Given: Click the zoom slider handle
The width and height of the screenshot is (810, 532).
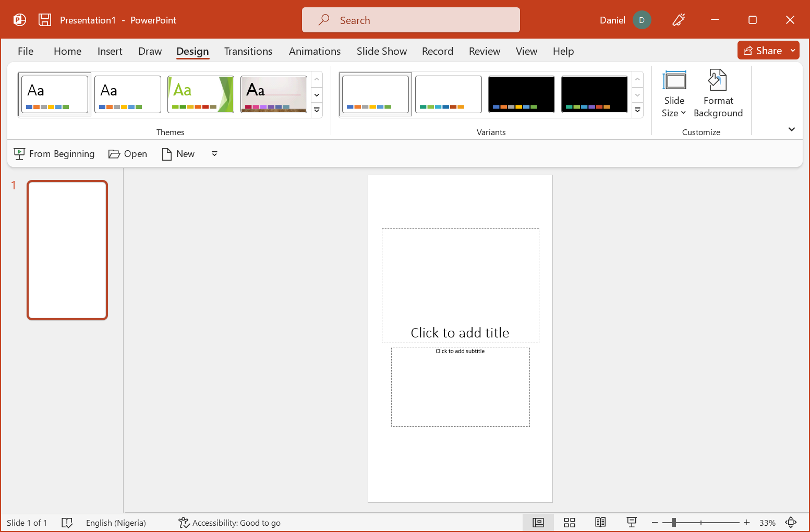Looking at the screenshot, I should point(674,523).
